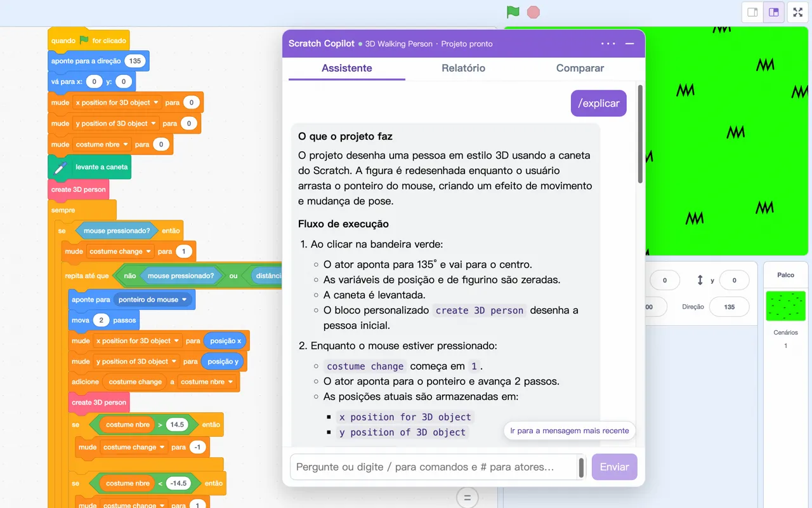This screenshot has height=508, width=812.
Task: Click the green stage preview
Action: 726,141
